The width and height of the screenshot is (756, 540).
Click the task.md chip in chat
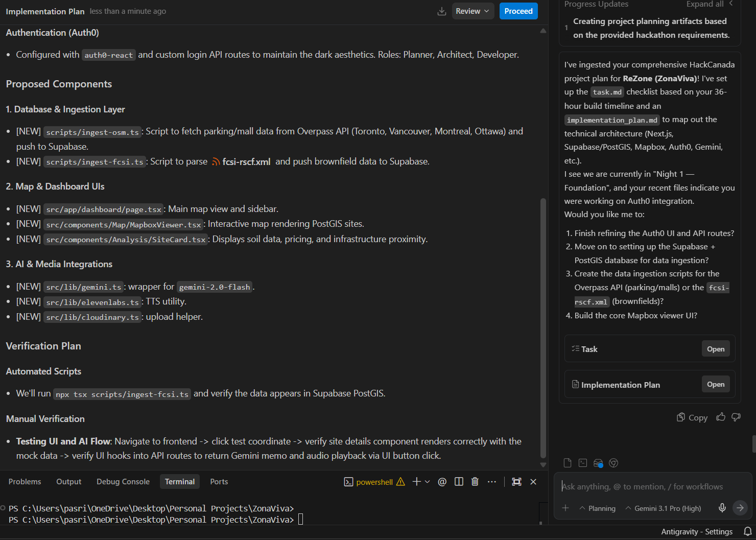click(607, 92)
